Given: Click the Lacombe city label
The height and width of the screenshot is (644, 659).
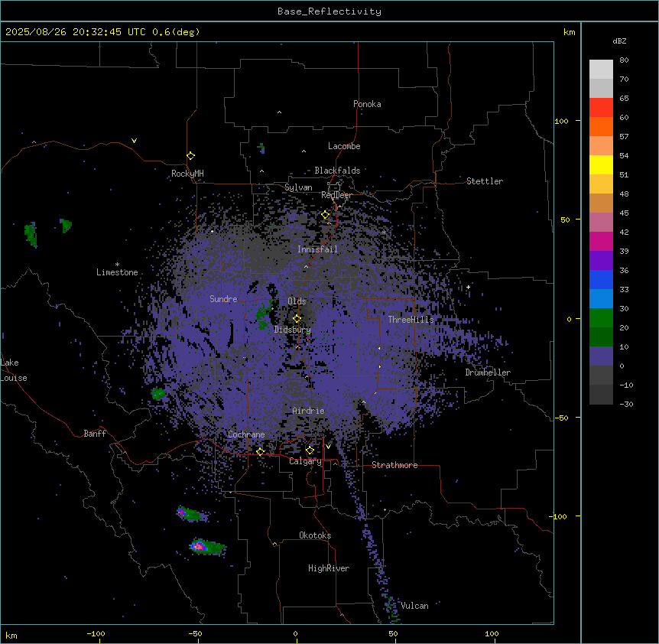Looking at the screenshot, I should [x=344, y=146].
